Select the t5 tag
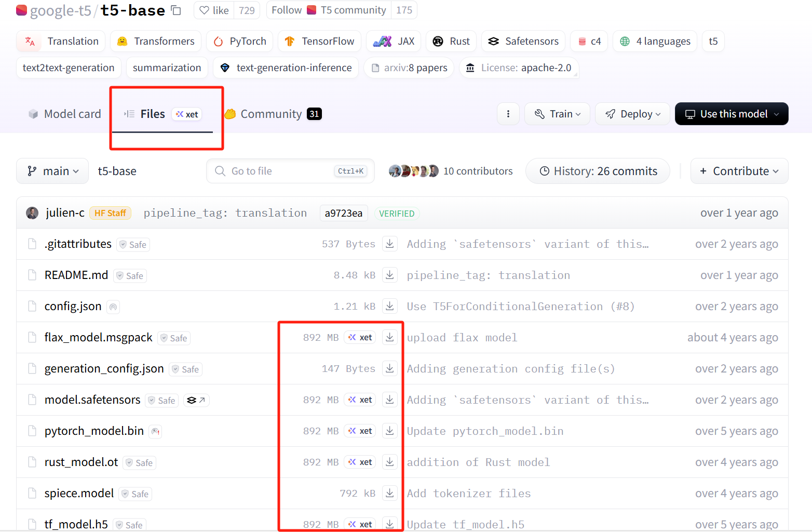This screenshot has height=532, width=812. click(713, 41)
